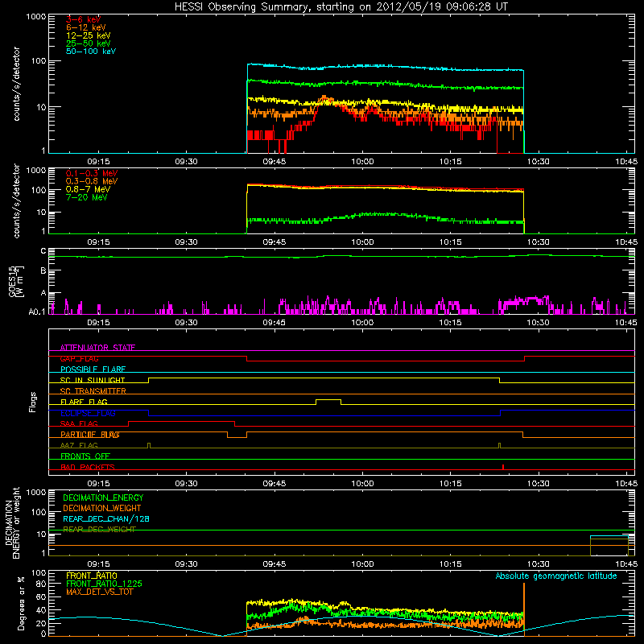This screenshot has width=644, height=644.
Task: Select the SC_IN_SUNLIGHT flag label
Action: click(x=93, y=380)
